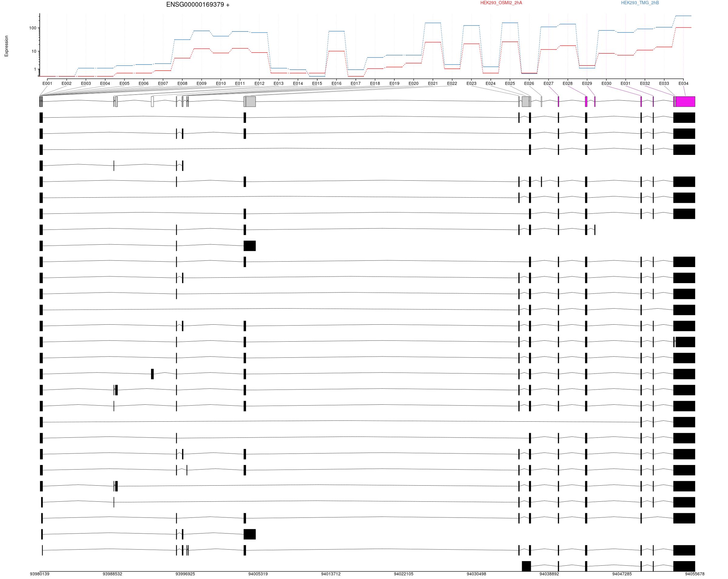Click exon label E007
Viewport: 728px width, 579px height.
pyautogui.click(x=163, y=83)
